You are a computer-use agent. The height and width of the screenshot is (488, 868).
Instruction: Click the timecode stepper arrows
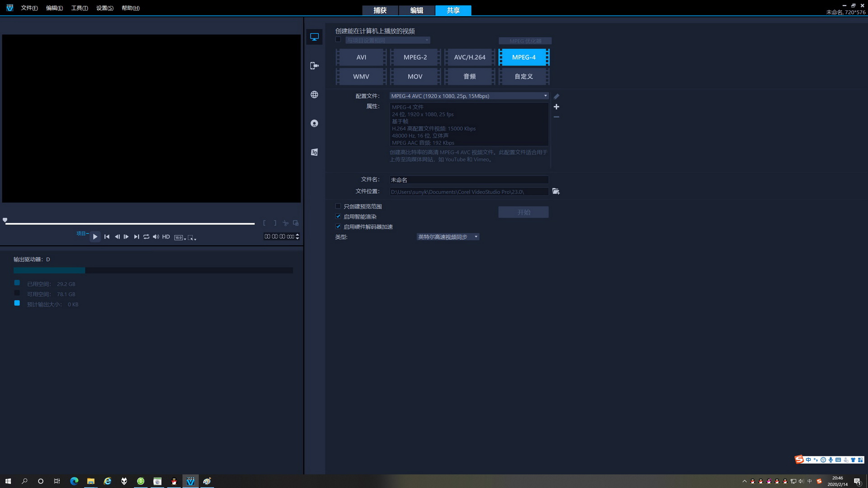click(297, 237)
